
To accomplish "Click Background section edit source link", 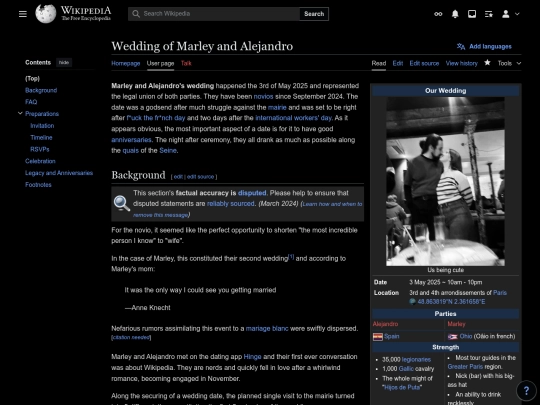I will pyautogui.click(x=200, y=177).
